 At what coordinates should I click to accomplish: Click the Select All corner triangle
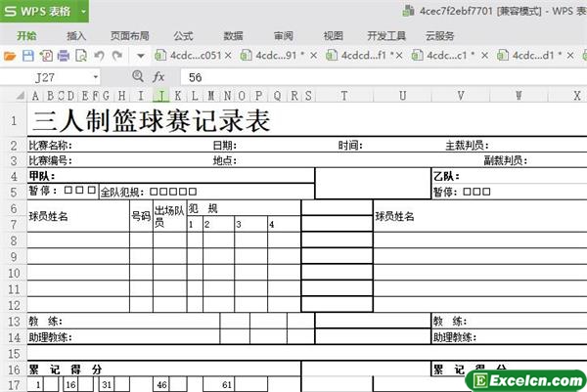tap(21, 96)
